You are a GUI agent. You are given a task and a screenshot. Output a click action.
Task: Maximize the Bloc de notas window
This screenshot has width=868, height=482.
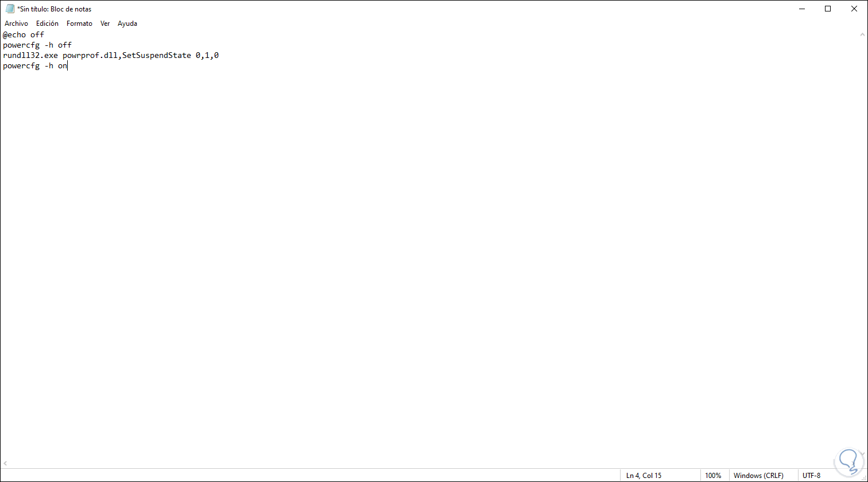tap(828, 9)
